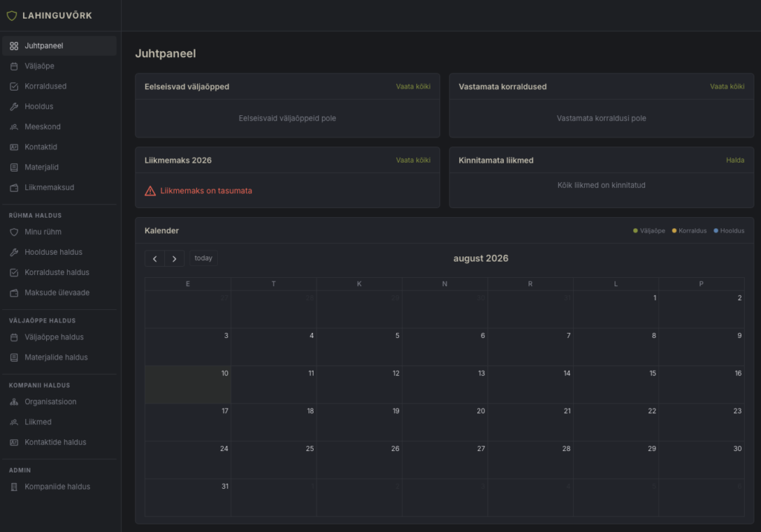Select day 20 in calendar
The height and width of the screenshot is (532, 761).
(444, 422)
